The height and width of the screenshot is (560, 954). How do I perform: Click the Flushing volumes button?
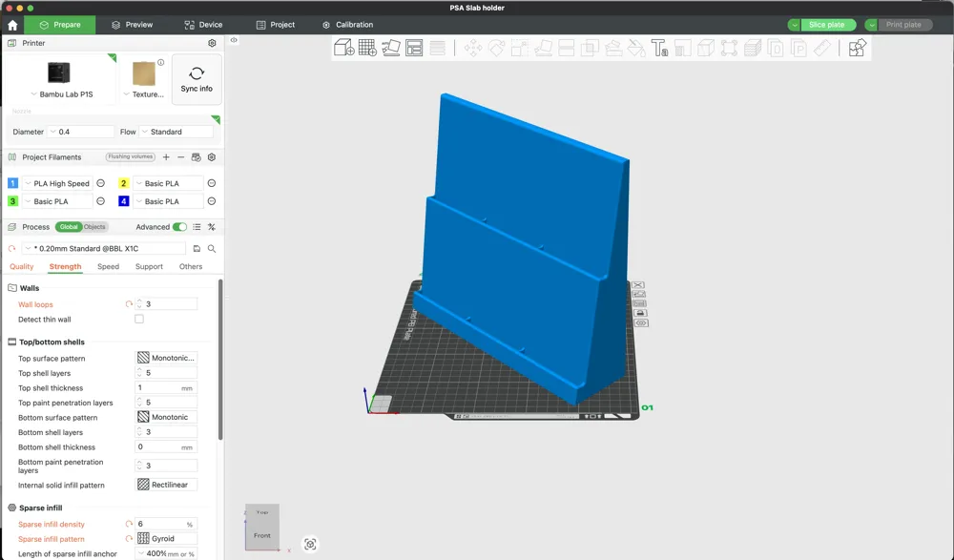pyautogui.click(x=130, y=157)
